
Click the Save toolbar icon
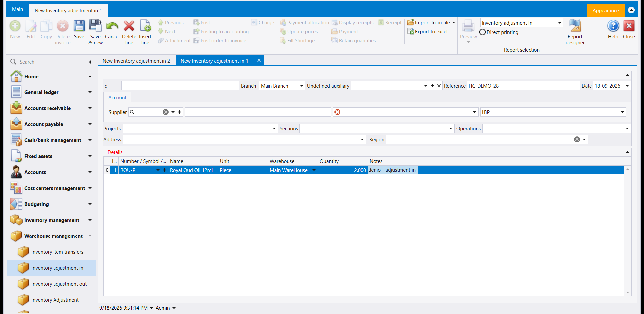[x=79, y=29]
